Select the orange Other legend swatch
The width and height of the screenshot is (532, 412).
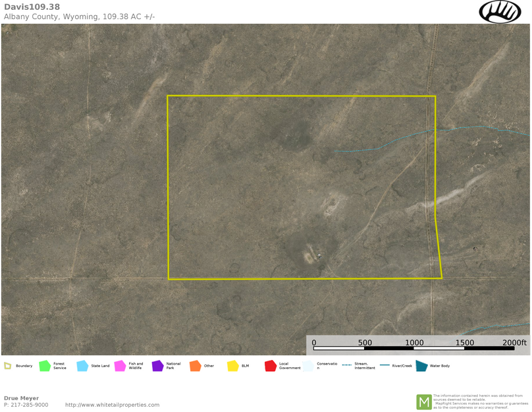coord(195,366)
